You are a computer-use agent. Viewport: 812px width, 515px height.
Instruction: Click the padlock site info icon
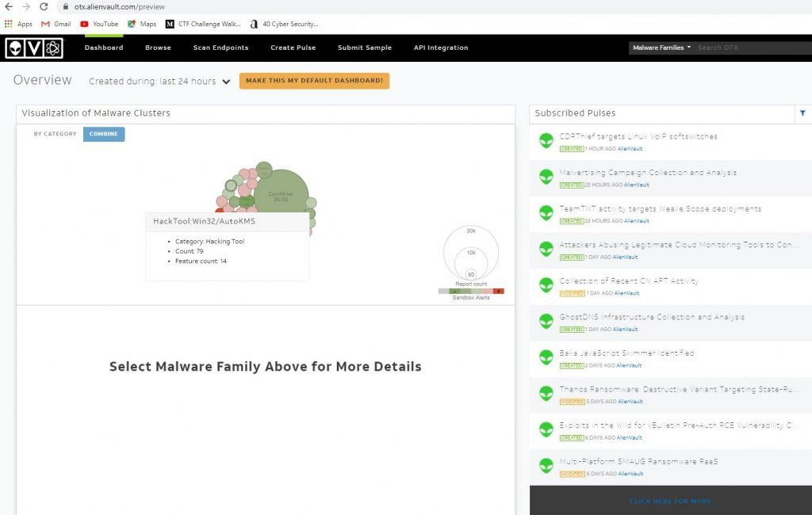[x=65, y=6]
